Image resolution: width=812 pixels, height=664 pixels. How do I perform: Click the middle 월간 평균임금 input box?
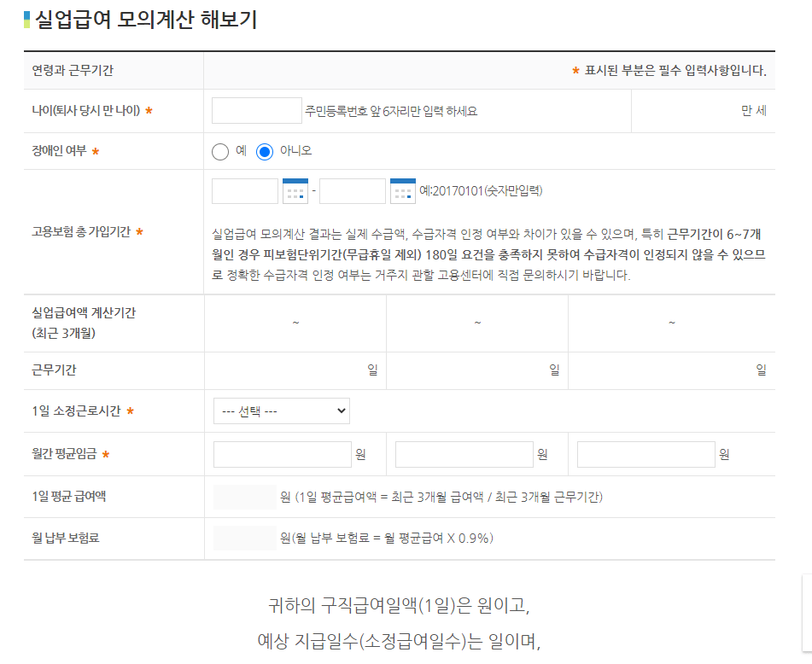point(463,454)
